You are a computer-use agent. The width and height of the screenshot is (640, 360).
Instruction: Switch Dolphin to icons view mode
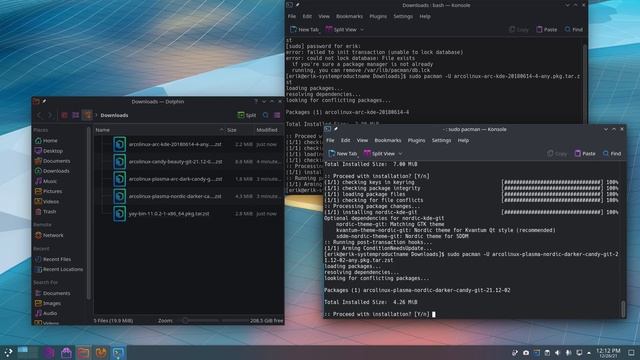pyautogui.click(x=64, y=116)
